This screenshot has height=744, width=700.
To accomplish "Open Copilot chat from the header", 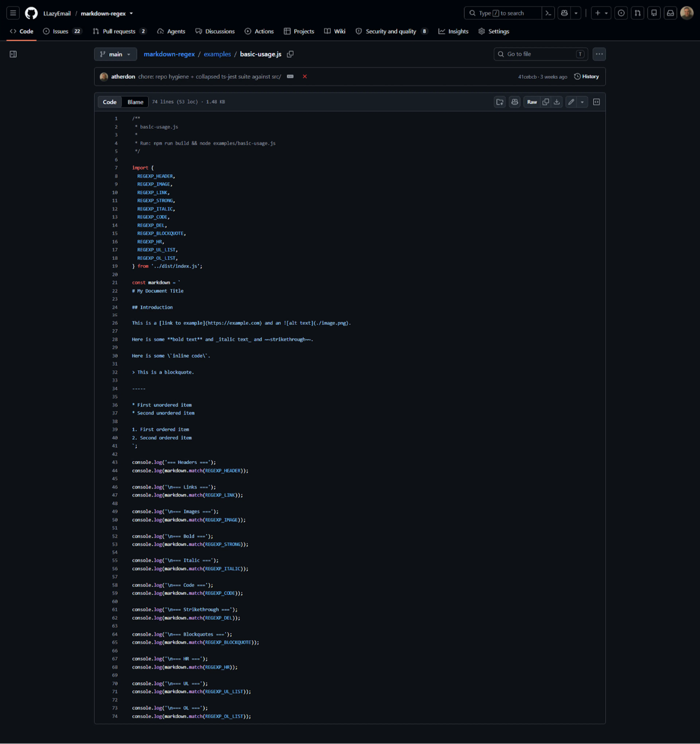I will (564, 13).
